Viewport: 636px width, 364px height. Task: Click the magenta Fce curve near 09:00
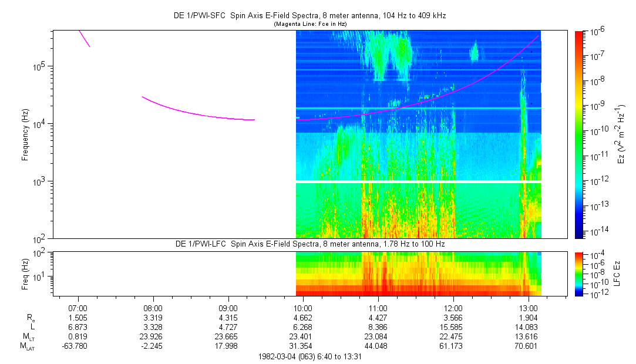[228, 117]
